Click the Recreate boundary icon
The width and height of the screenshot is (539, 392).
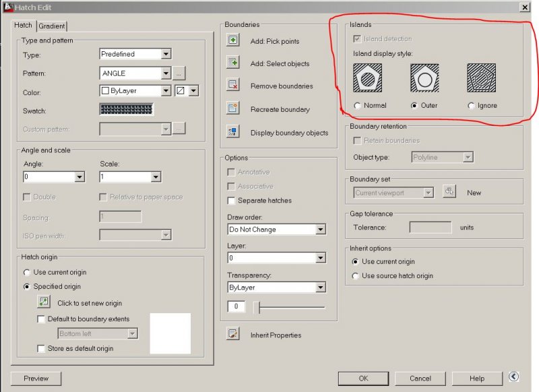[232, 108]
